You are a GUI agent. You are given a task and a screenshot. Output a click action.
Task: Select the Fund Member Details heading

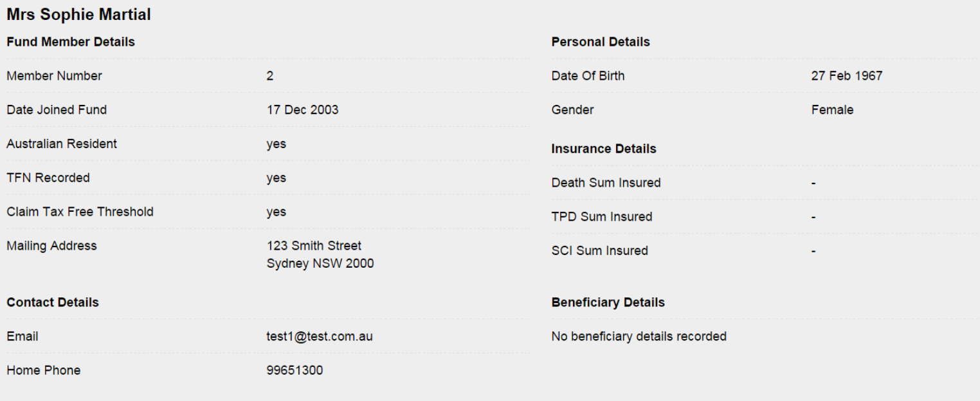71,42
